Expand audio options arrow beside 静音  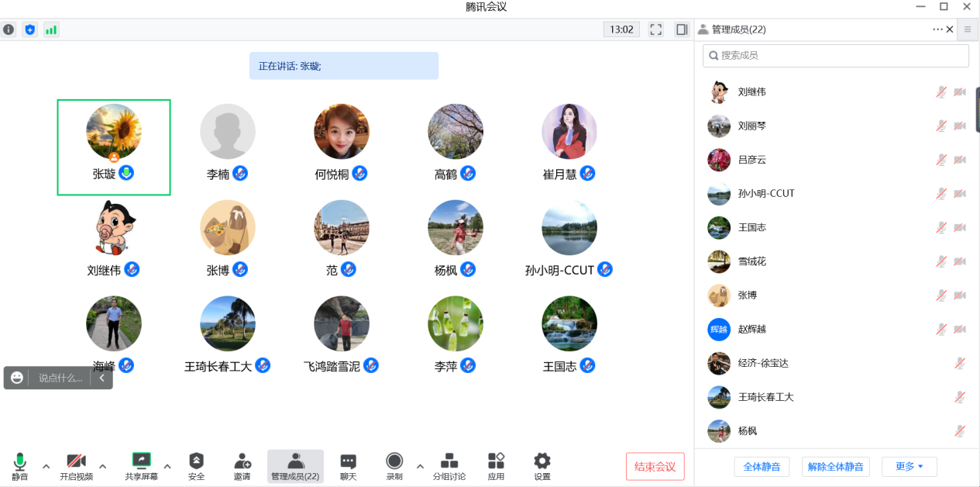[46, 467]
